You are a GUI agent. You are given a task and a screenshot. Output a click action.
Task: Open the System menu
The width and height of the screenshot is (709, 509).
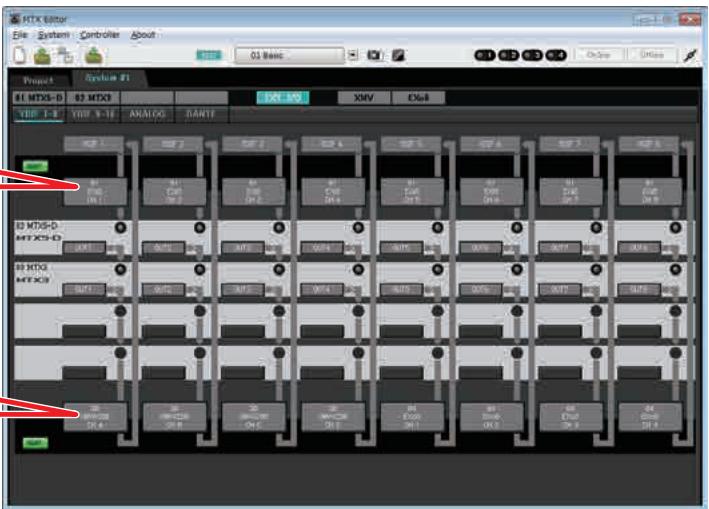click(53, 35)
